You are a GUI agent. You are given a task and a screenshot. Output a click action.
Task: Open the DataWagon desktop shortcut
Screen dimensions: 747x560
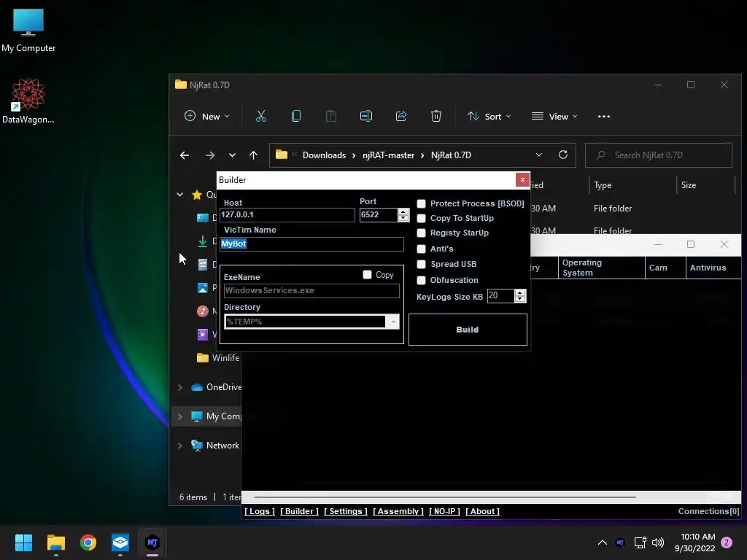tap(28, 101)
